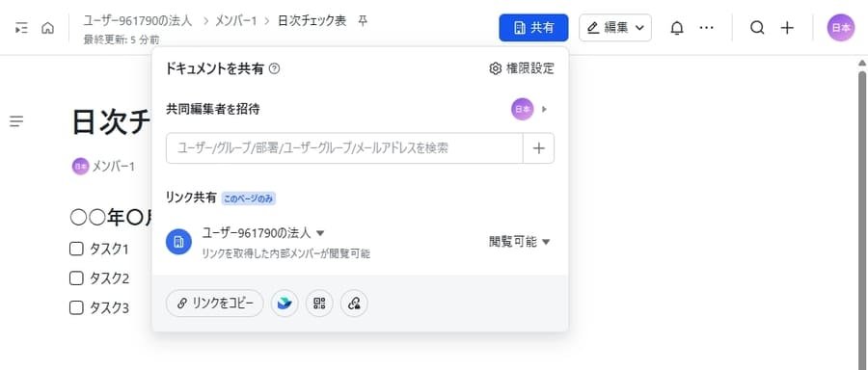Click the このページのみ badge
Image resolution: width=868 pixels, height=370 pixels.
pyautogui.click(x=249, y=198)
